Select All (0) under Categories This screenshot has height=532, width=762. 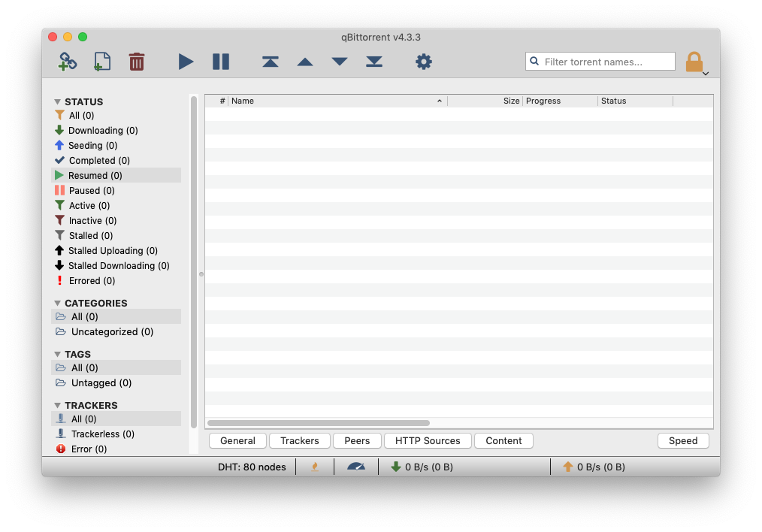click(116, 317)
